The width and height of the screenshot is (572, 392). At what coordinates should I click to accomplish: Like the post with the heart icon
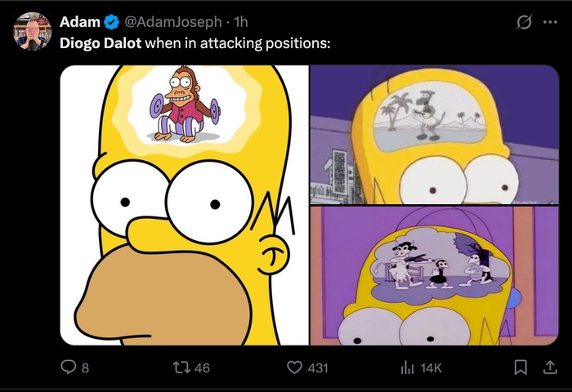[295, 367]
